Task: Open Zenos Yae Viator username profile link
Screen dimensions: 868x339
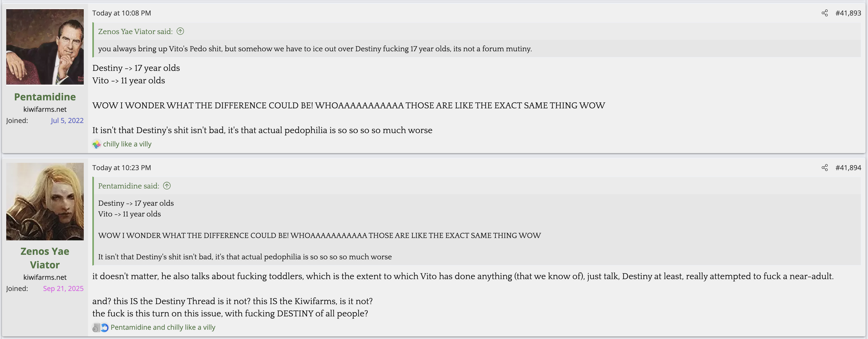Action: click(x=45, y=258)
